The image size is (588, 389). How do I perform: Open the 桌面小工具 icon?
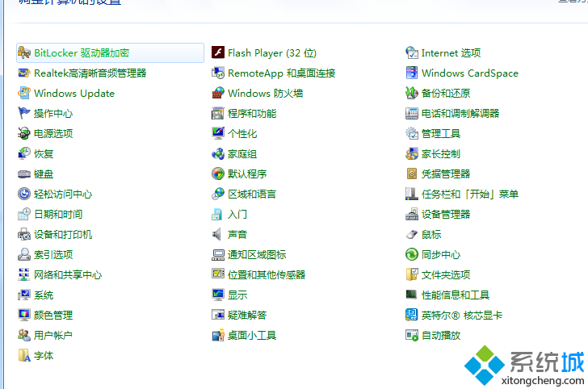click(218, 336)
